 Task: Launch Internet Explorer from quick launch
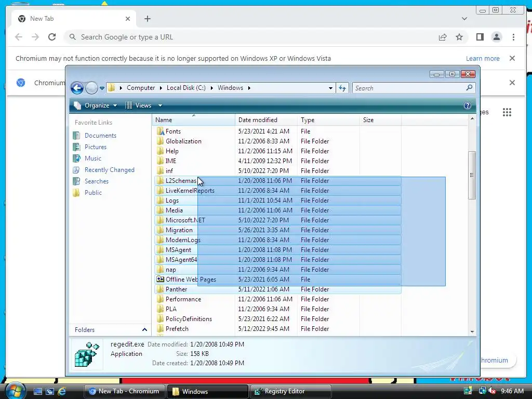pos(62,391)
